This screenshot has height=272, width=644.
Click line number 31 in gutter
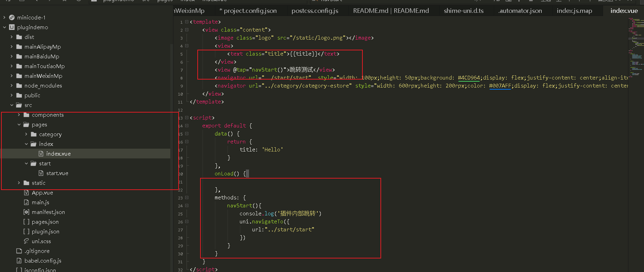pyautogui.click(x=180, y=262)
